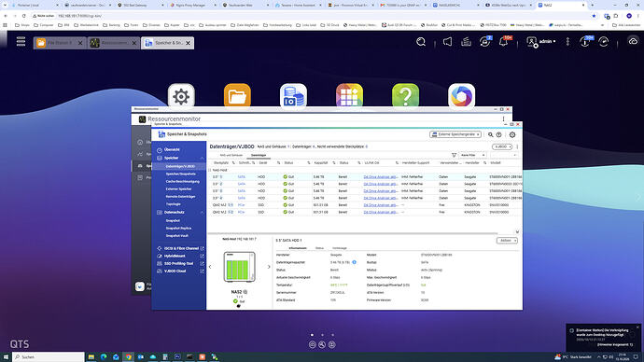The width and height of the screenshot is (644, 362).
Task: Open the admin user dropdown
Action: coord(541,41)
